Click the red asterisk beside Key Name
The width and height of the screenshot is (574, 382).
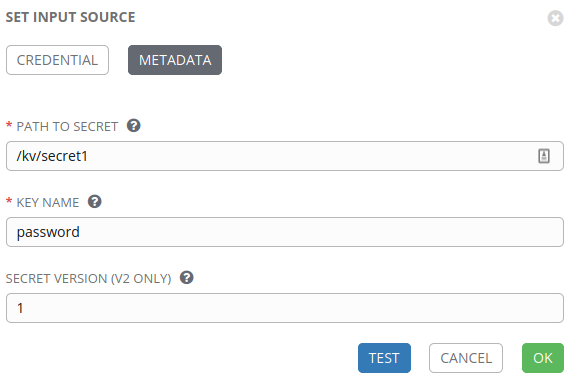pyautogui.click(x=9, y=201)
